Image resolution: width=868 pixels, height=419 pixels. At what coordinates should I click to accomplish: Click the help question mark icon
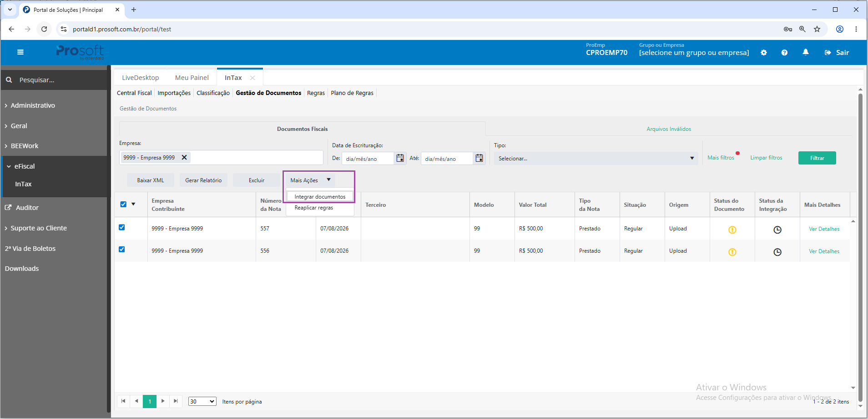click(x=784, y=53)
